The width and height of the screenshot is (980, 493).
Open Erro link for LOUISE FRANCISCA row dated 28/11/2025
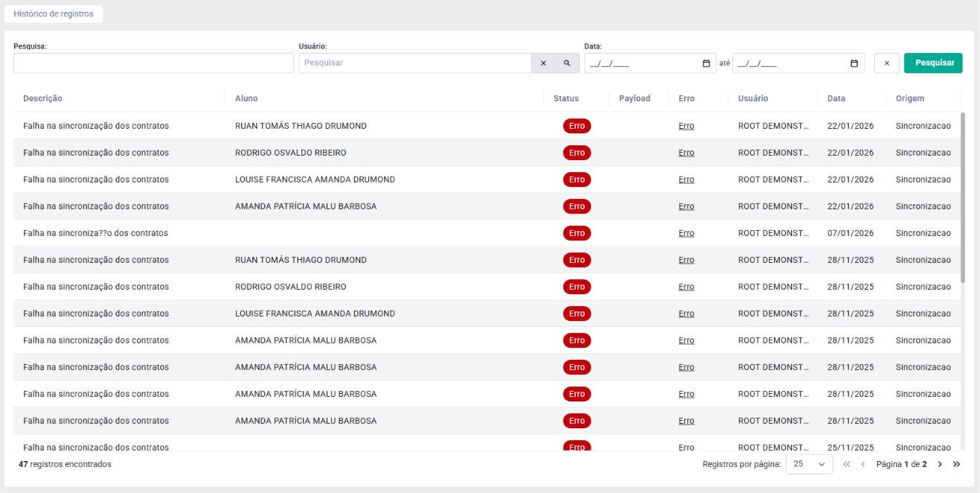(686, 314)
